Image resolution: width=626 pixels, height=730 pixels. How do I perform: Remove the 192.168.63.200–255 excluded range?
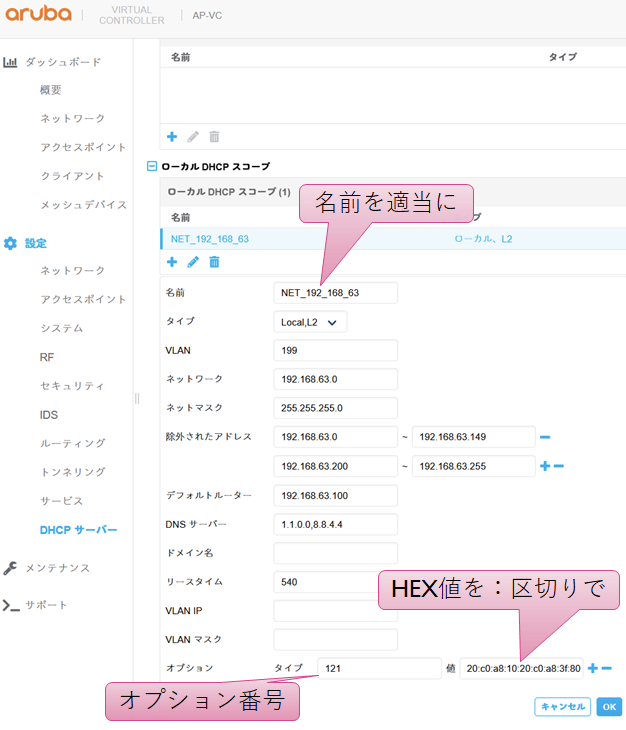pyautogui.click(x=559, y=466)
